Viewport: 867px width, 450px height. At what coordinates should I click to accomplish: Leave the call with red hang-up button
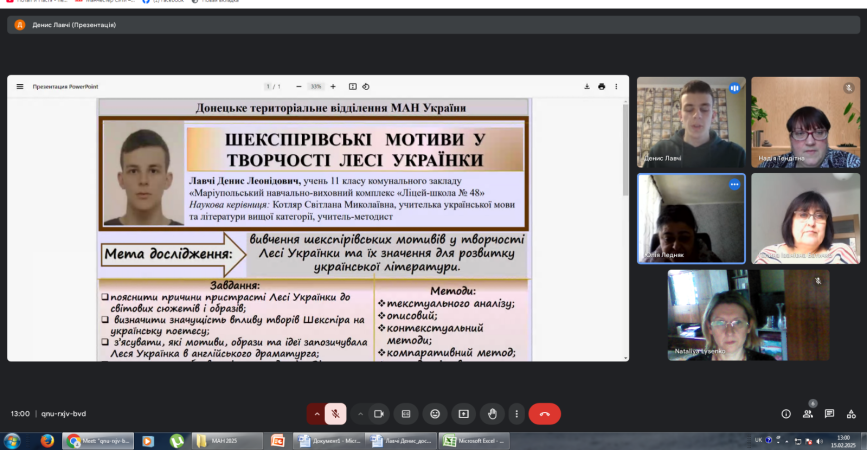coord(545,413)
